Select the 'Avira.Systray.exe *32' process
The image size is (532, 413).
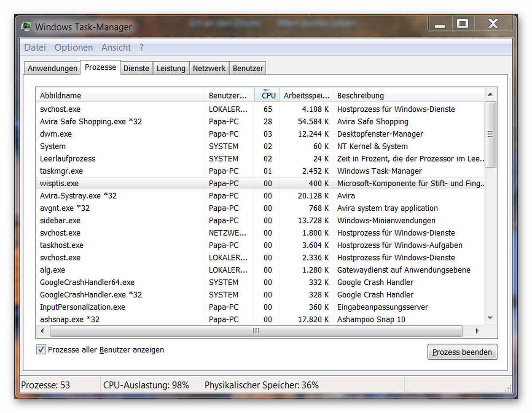pos(261,196)
